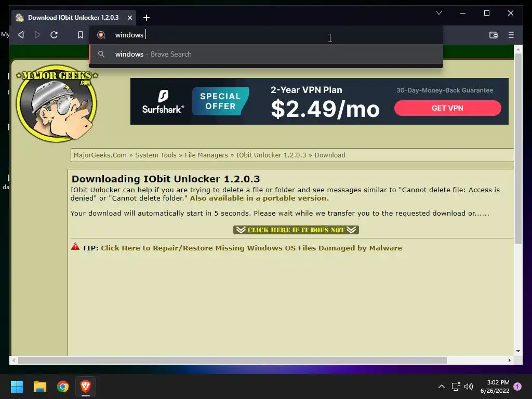Viewport: 532px width, 399px height.
Task: Follow the Also available in a portable version link
Action: 259,198
